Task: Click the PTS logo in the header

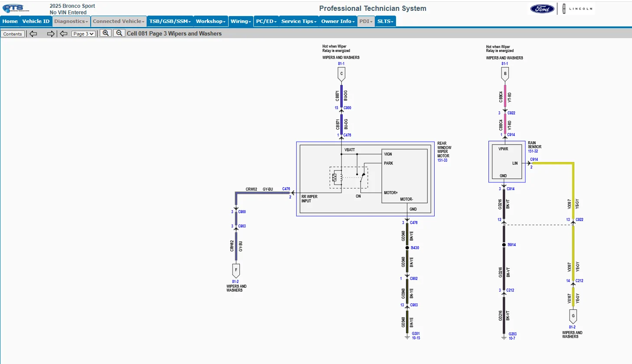Action: click(16, 9)
